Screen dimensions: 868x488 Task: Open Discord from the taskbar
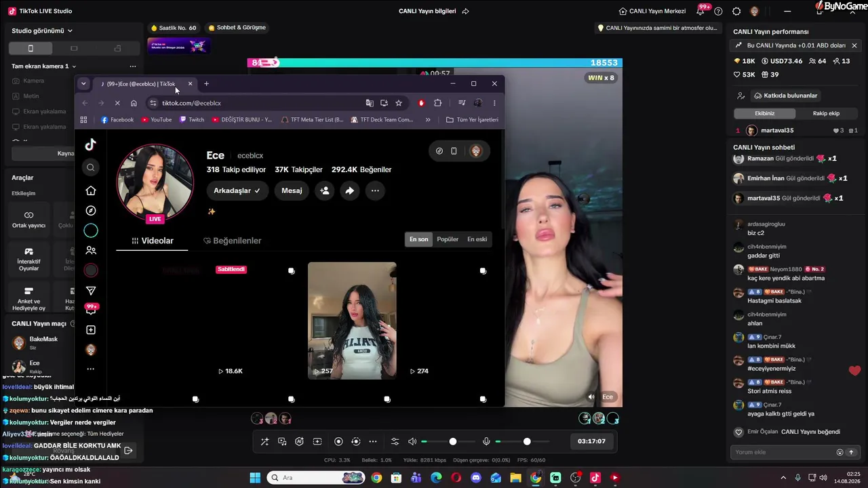tap(475, 478)
